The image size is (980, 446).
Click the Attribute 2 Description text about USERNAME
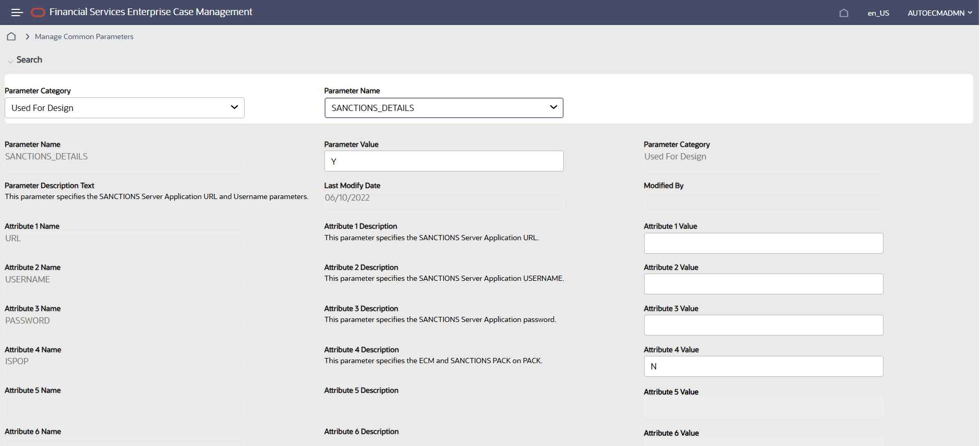[x=444, y=279]
